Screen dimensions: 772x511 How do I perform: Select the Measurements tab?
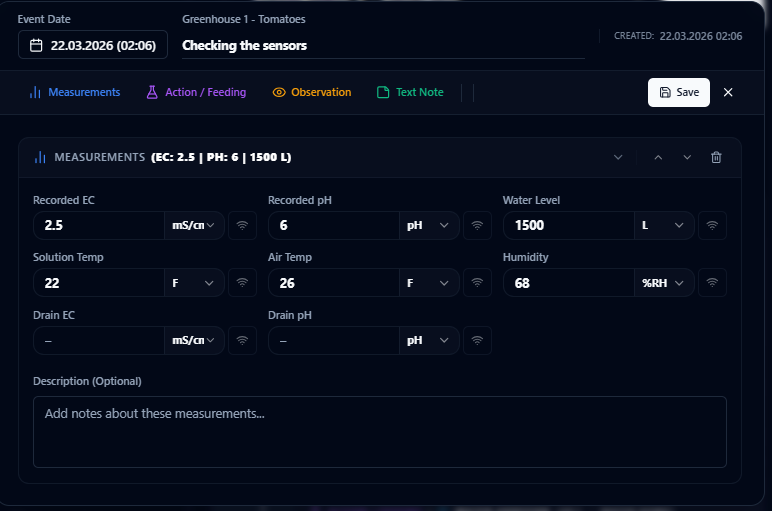tap(74, 92)
